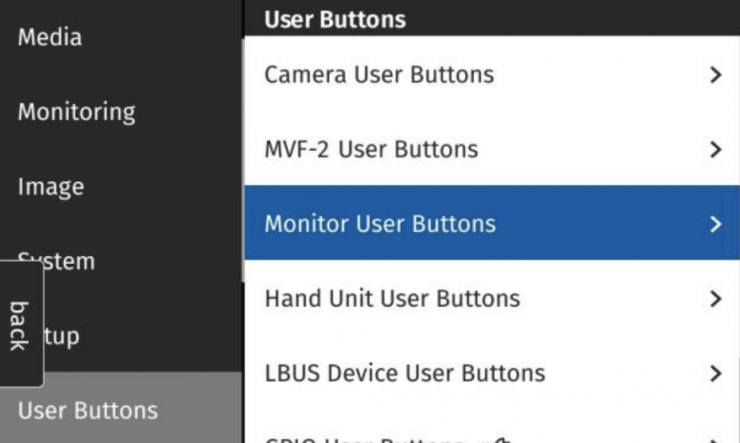This screenshot has width=740, height=443.
Task: Open LBUS Device User Buttons
Action: pyautogui.click(x=404, y=374)
